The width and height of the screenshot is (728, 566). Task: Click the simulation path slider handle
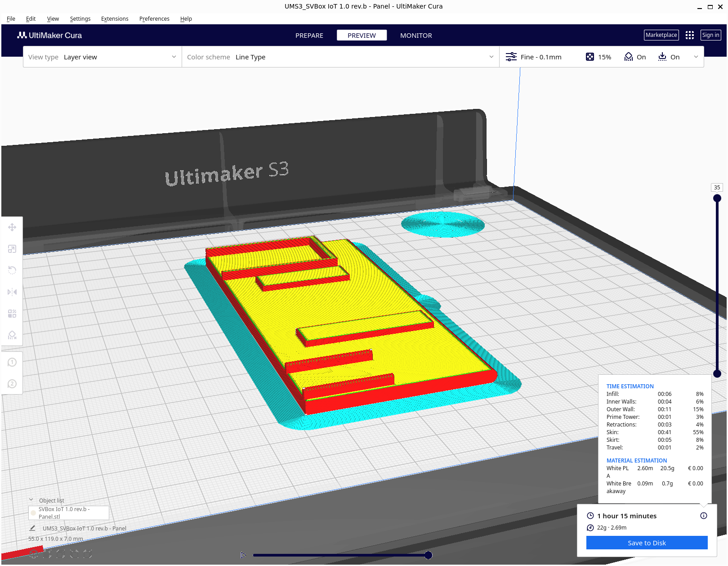tap(429, 555)
